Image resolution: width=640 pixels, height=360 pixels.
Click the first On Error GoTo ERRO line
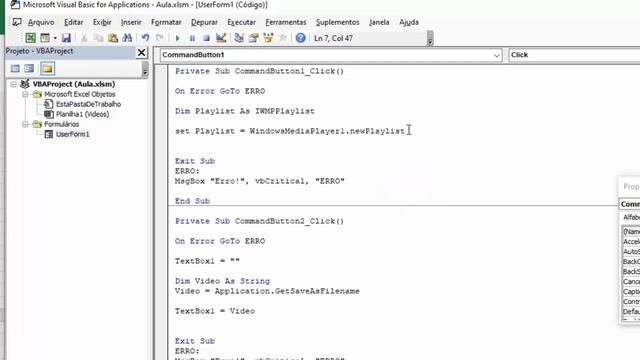[x=220, y=91]
